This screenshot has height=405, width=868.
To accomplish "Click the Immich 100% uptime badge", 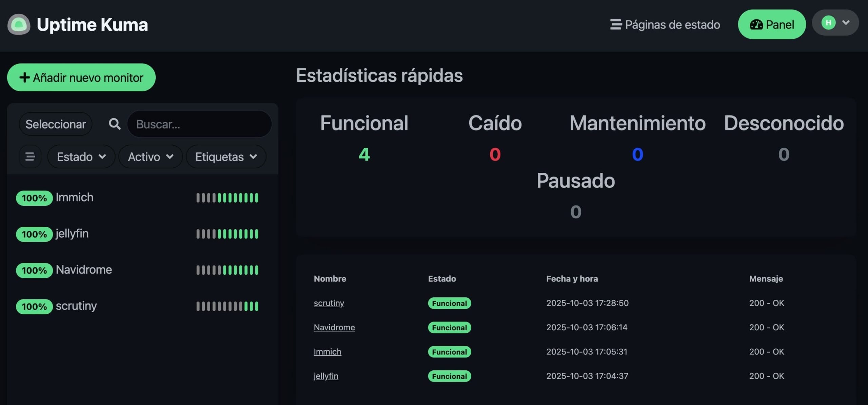I will click(34, 198).
